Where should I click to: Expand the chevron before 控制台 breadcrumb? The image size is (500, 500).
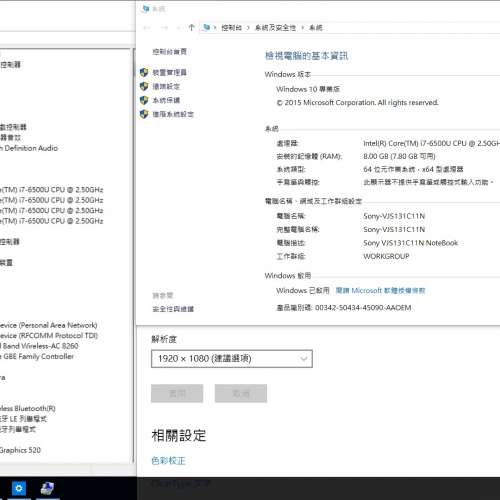pos(215,28)
